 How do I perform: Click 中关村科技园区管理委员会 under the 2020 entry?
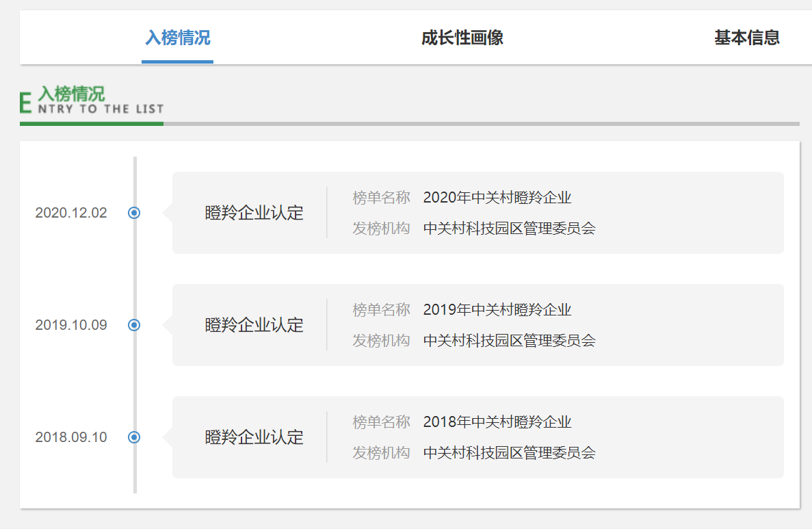pyautogui.click(x=510, y=228)
